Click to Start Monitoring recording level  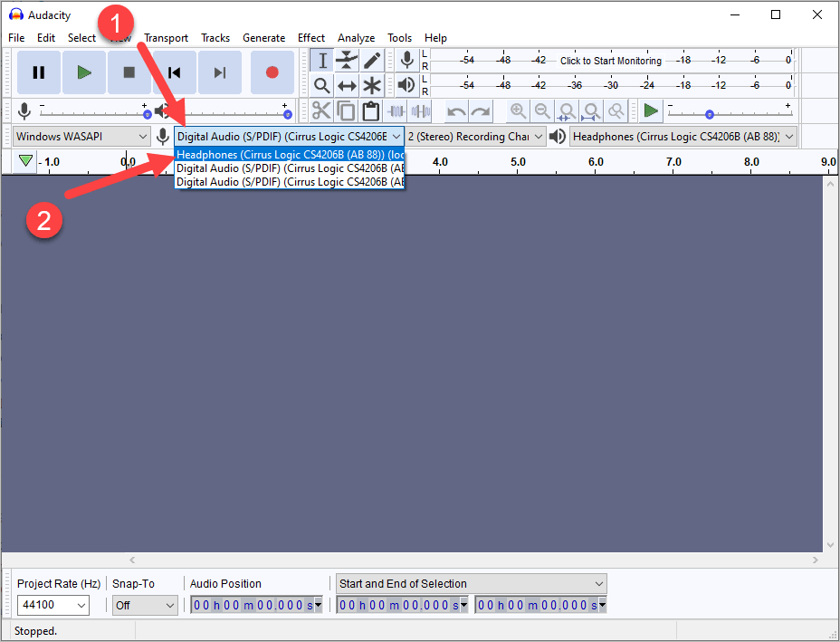[611, 61]
